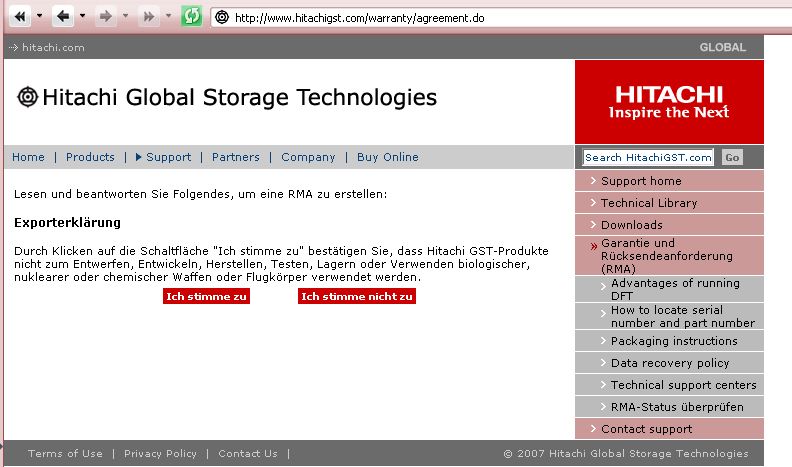Click the Privacy Policy footer link

160,454
